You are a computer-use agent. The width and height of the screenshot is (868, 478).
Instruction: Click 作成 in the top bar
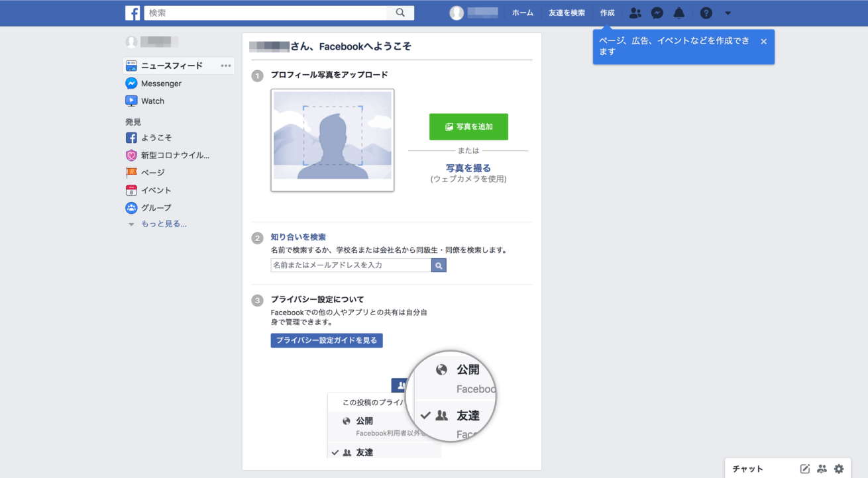click(607, 13)
